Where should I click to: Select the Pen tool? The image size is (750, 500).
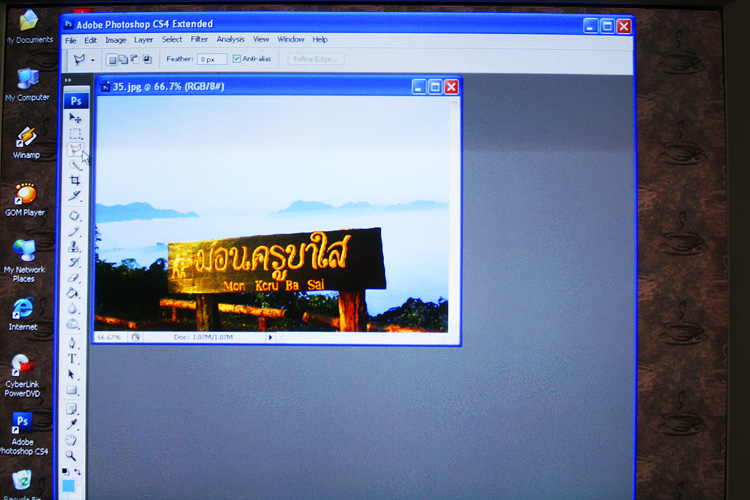[72, 343]
